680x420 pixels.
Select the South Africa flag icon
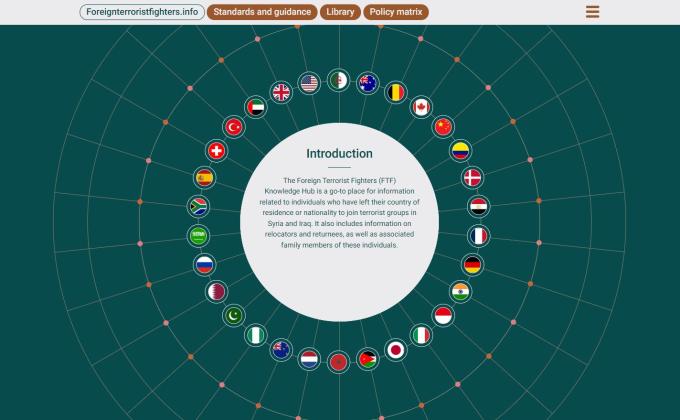[198, 207]
